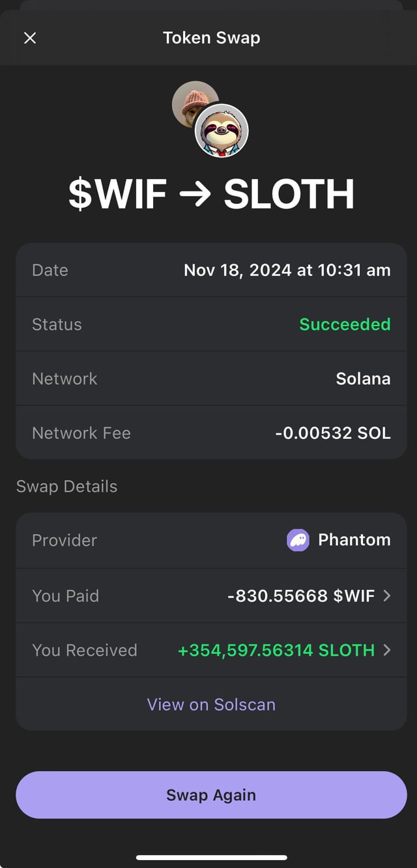Screen dimensions: 417x868
Task: Tap the Swap Details section heading
Action: pyautogui.click(x=66, y=486)
